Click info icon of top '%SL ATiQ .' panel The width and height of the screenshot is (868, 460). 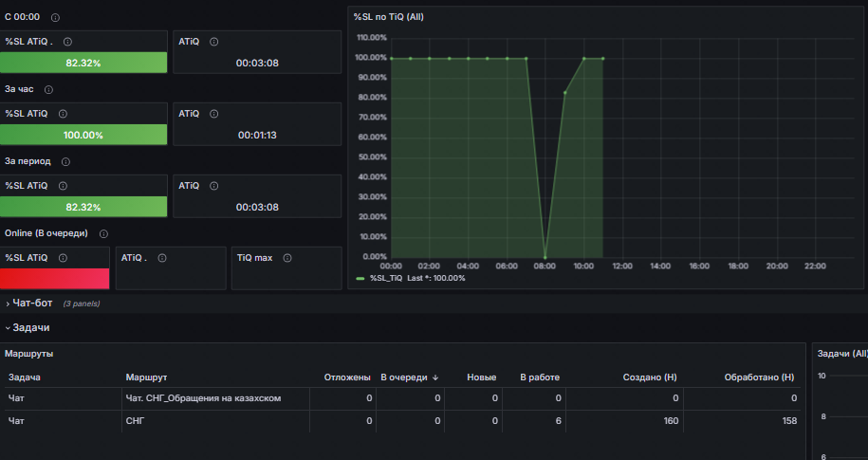tap(67, 42)
